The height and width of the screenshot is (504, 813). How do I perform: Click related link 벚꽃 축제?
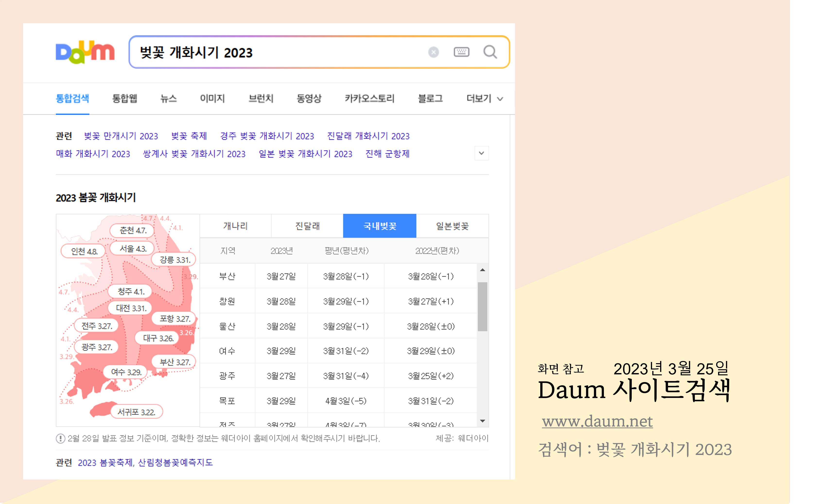189,136
